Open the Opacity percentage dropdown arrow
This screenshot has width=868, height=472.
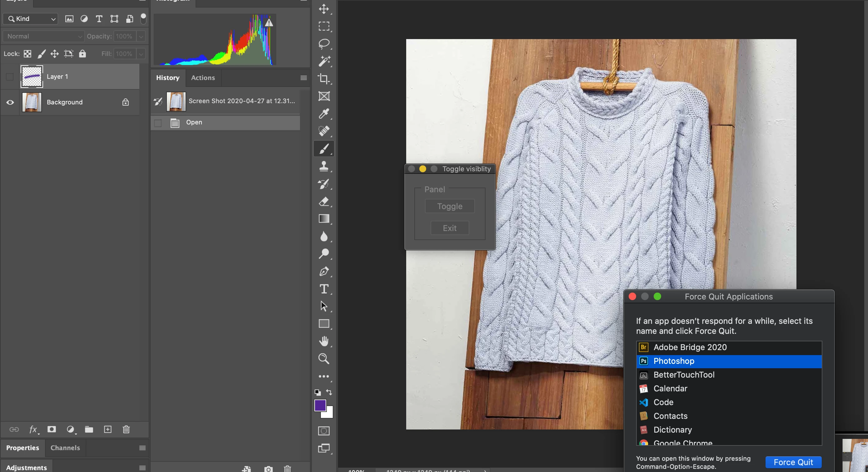pos(141,36)
